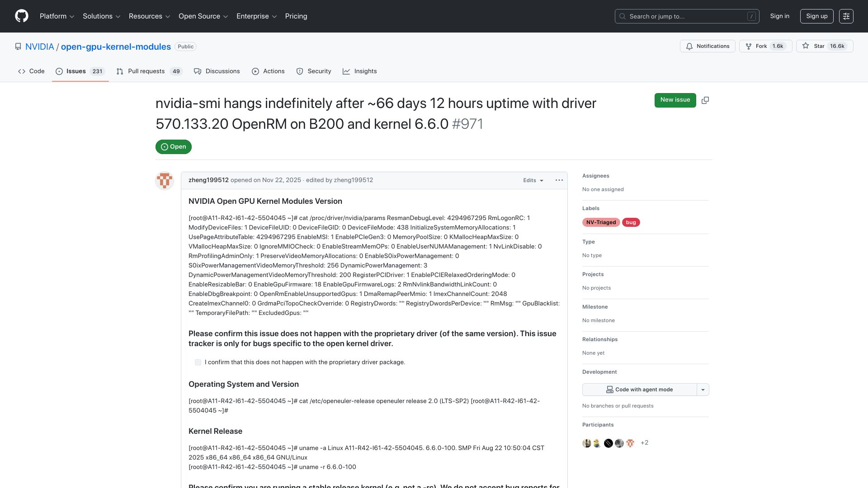Click the green Open status badge

point(174,147)
